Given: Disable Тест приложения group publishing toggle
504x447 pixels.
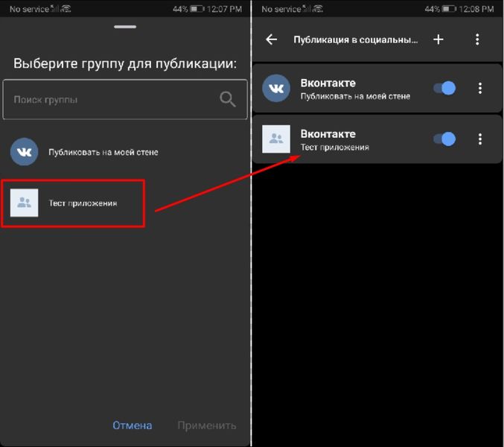Looking at the screenshot, I should (x=444, y=139).
